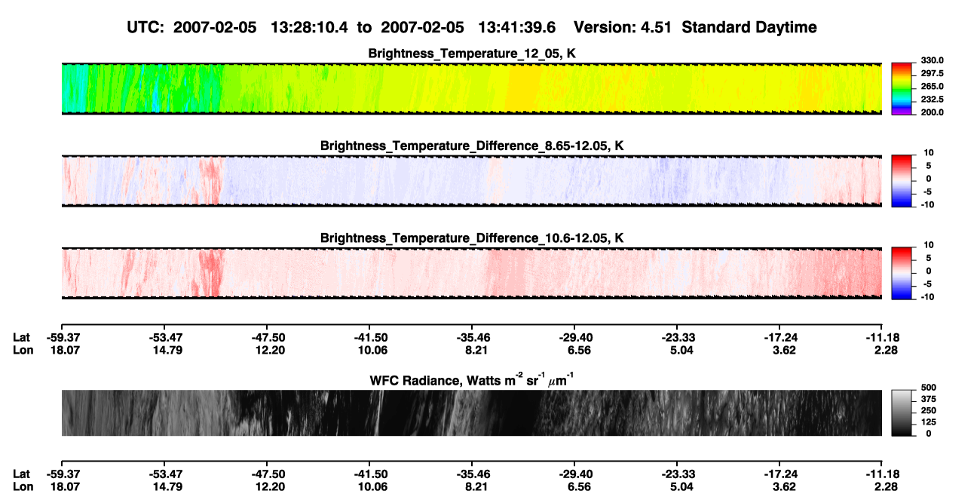Click the -10 label on the 10.6-12.05 color bar
The width and height of the screenshot is (980, 503).
pyautogui.click(x=928, y=297)
